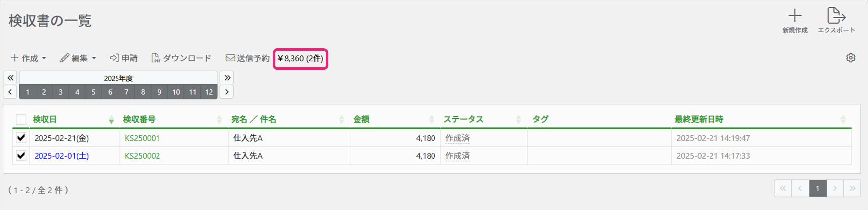
Task: Expand the 編集 dropdown menu
Action: [x=78, y=58]
